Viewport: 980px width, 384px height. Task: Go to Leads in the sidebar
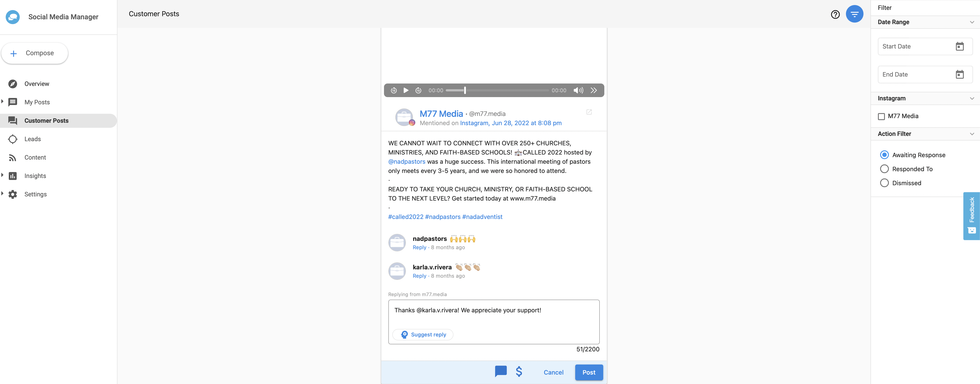32,139
